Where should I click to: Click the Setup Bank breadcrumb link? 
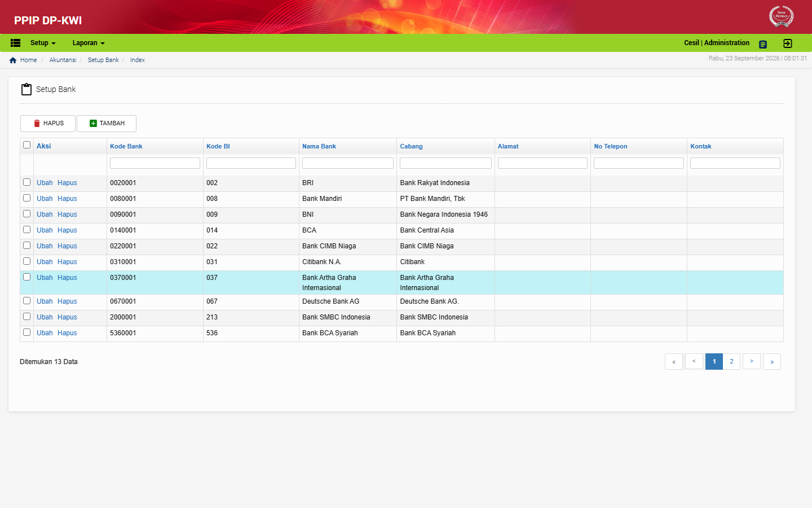103,60
